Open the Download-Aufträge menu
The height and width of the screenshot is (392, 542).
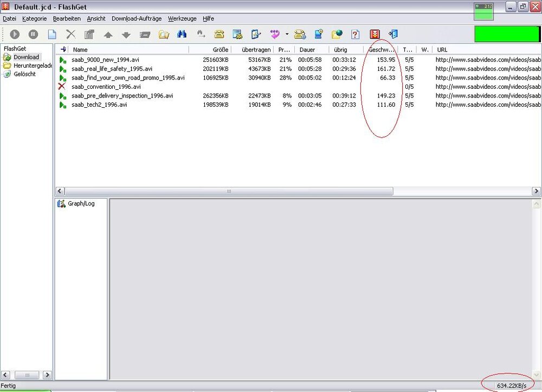137,18
